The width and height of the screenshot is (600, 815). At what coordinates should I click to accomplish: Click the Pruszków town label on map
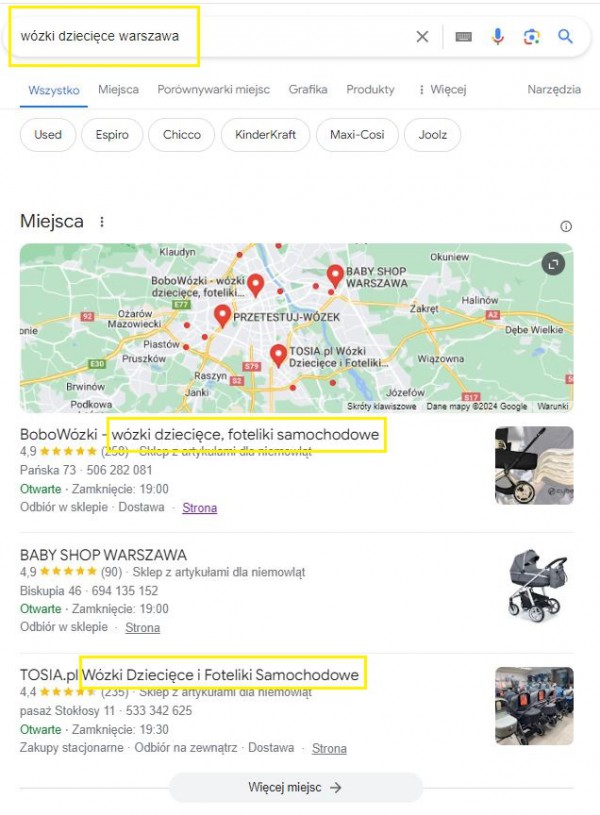click(144, 359)
